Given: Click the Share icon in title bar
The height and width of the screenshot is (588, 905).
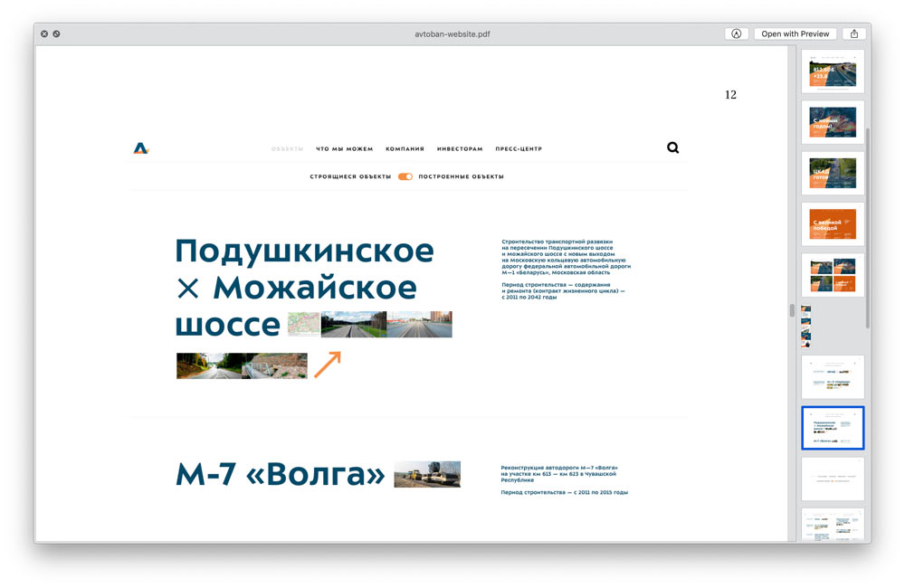Looking at the screenshot, I should [x=854, y=33].
